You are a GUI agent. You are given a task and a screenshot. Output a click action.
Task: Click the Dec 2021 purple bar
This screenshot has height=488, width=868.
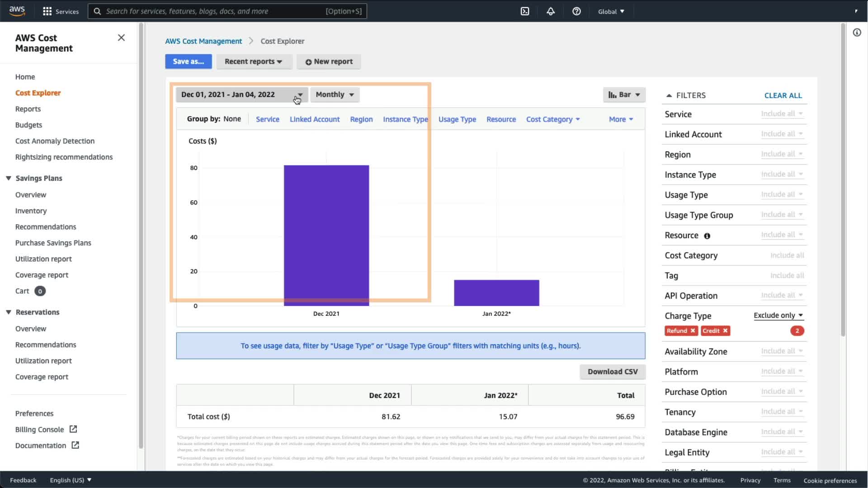pyautogui.click(x=326, y=235)
